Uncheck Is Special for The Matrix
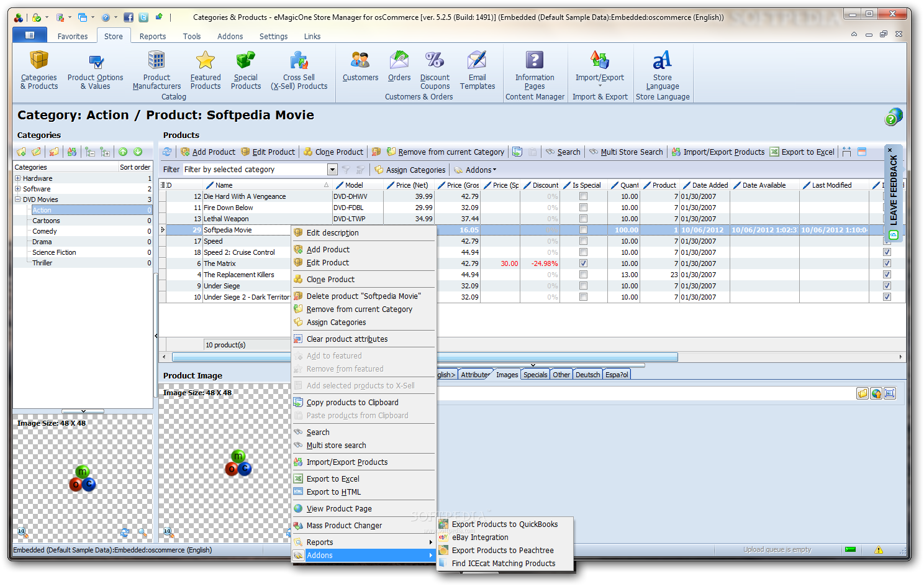924x586 pixels. 583,263
